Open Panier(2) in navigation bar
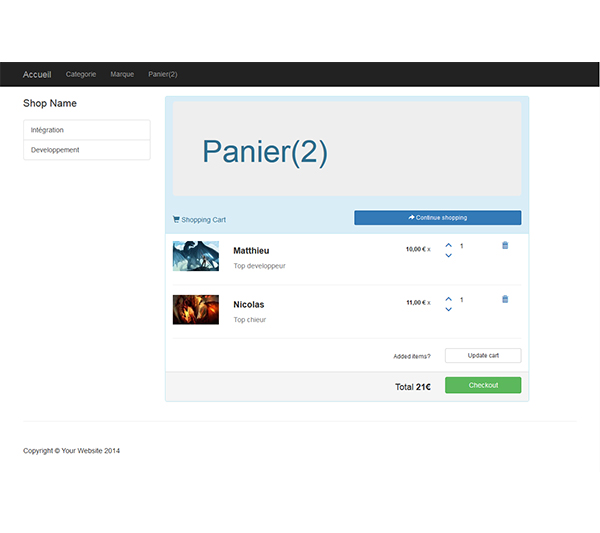 163,74
